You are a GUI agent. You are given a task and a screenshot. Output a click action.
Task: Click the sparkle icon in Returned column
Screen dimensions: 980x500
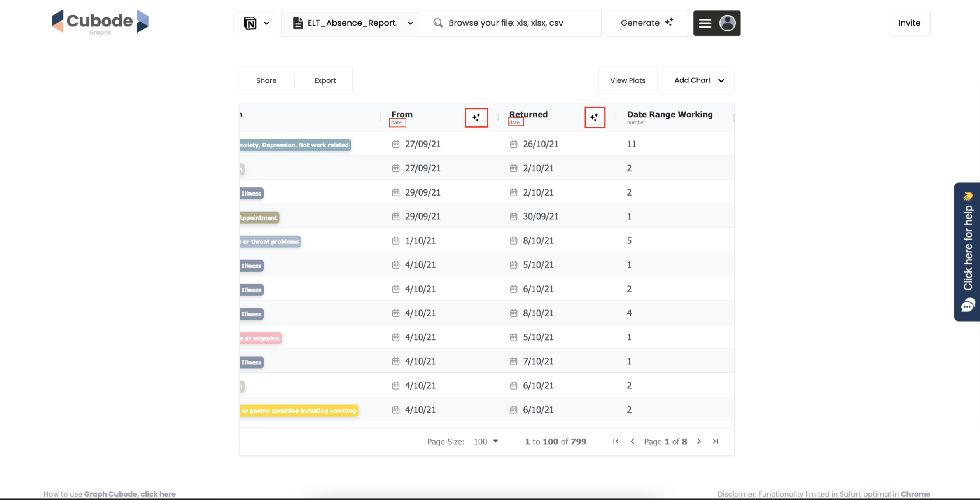(594, 117)
